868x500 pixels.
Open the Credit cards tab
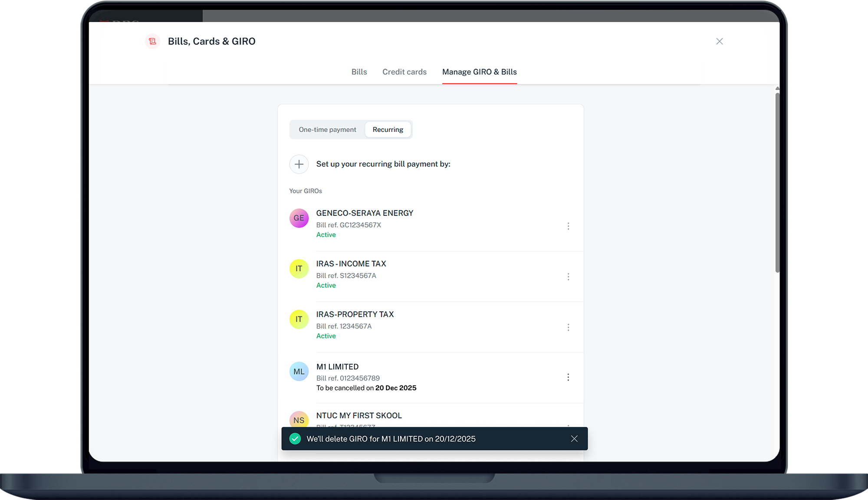(404, 72)
